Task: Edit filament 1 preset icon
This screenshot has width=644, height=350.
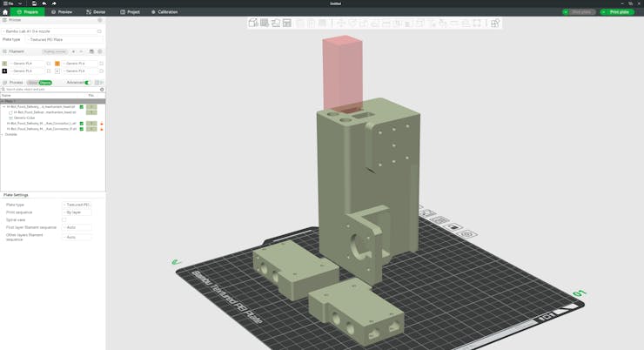Action: 49,64
